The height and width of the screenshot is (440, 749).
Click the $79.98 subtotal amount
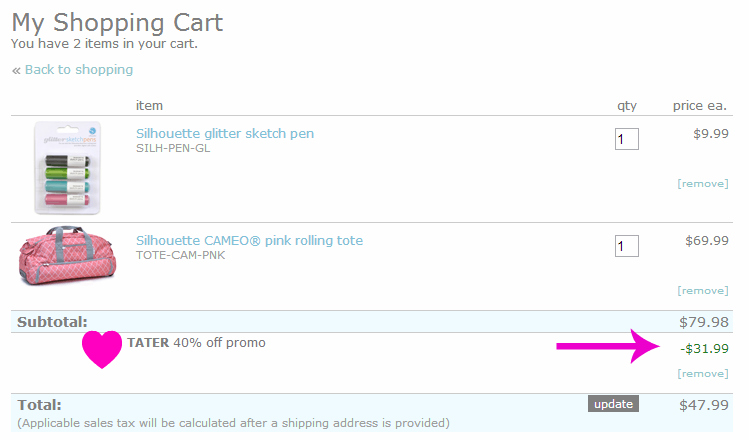704,322
